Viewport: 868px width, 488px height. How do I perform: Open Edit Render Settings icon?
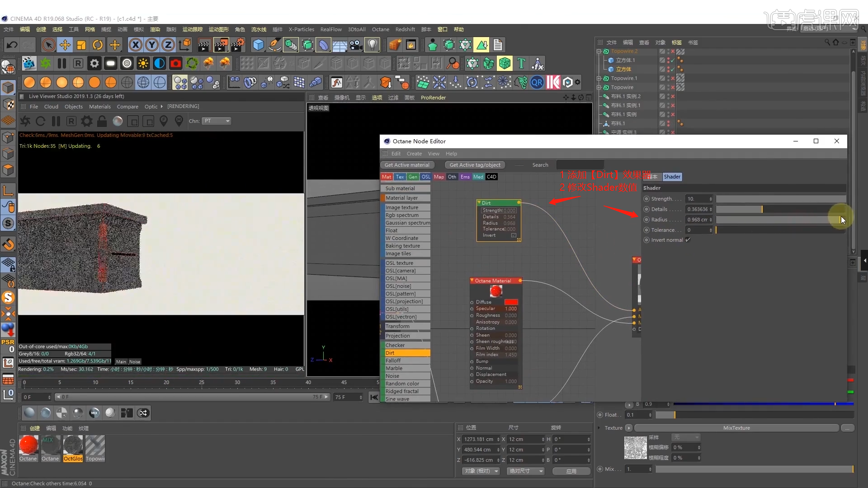coord(237,45)
